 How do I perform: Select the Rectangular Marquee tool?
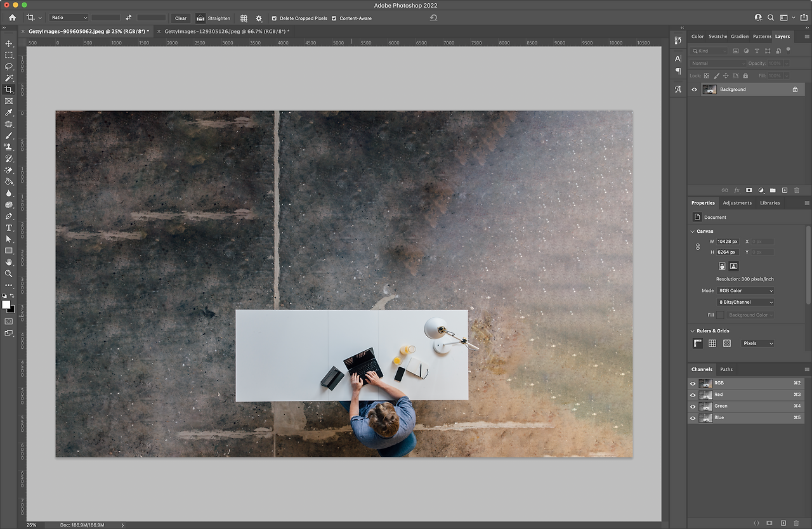pyautogui.click(x=9, y=55)
